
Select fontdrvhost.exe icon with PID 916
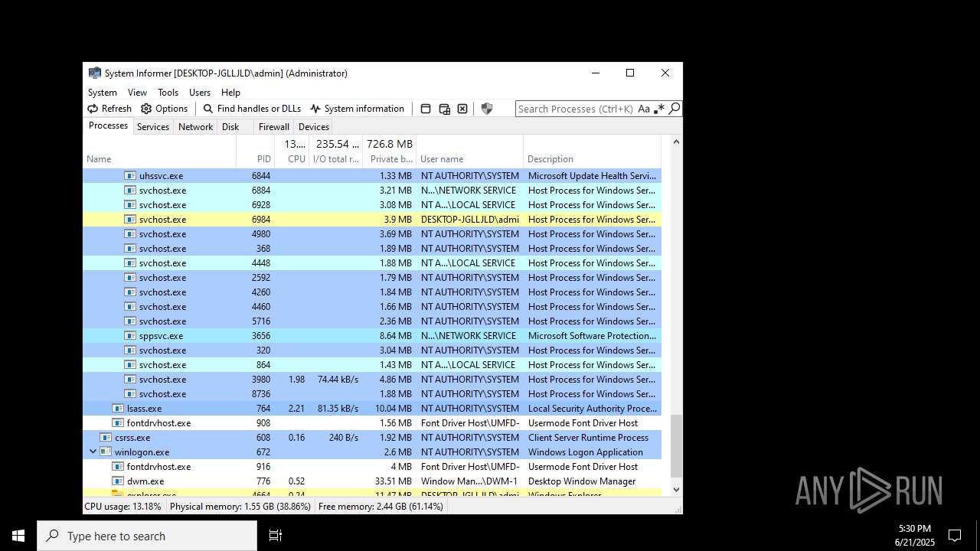pos(118,467)
